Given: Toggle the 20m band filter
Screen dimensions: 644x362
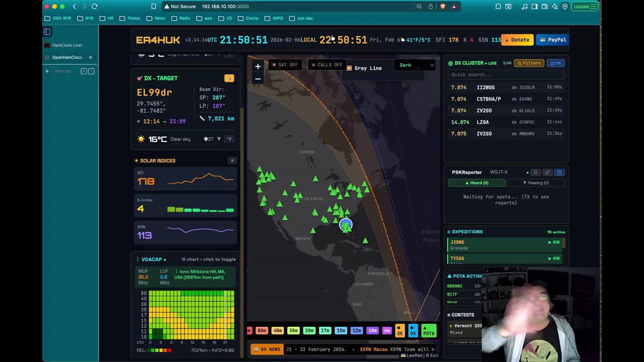Looking at the screenshot, I should click(x=309, y=330).
